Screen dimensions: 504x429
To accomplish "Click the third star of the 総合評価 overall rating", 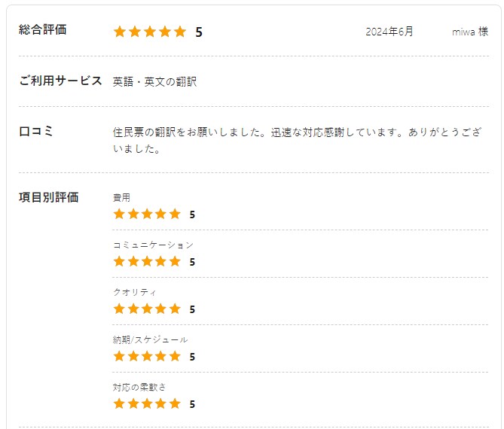I will pos(150,32).
